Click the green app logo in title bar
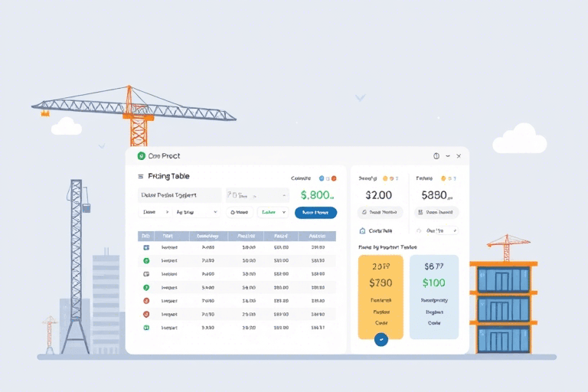Image resolution: width=588 pixels, height=392 pixels. tap(142, 155)
